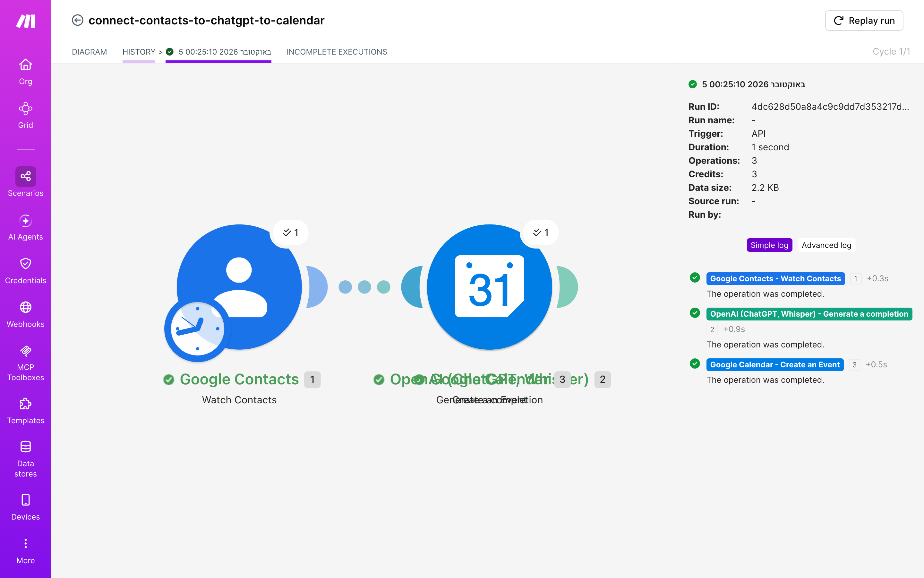Click the back arrow beside the scenario name

point(78,20)
